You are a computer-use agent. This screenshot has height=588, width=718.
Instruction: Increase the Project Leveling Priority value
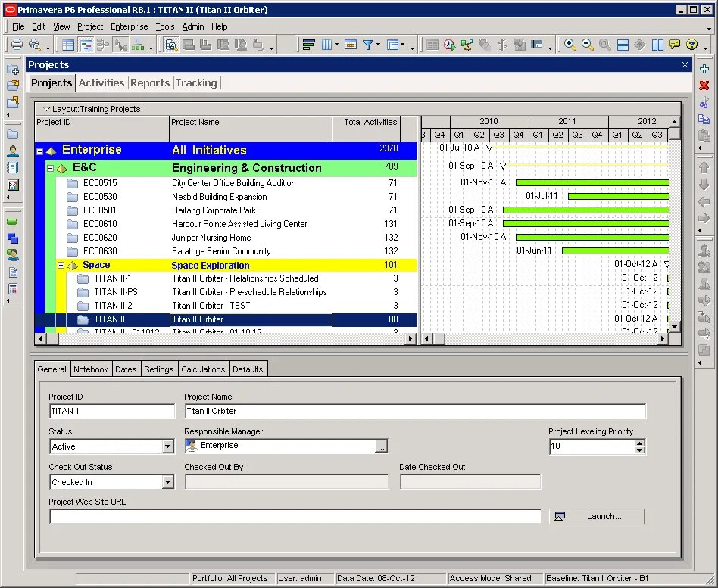(640, 443)
